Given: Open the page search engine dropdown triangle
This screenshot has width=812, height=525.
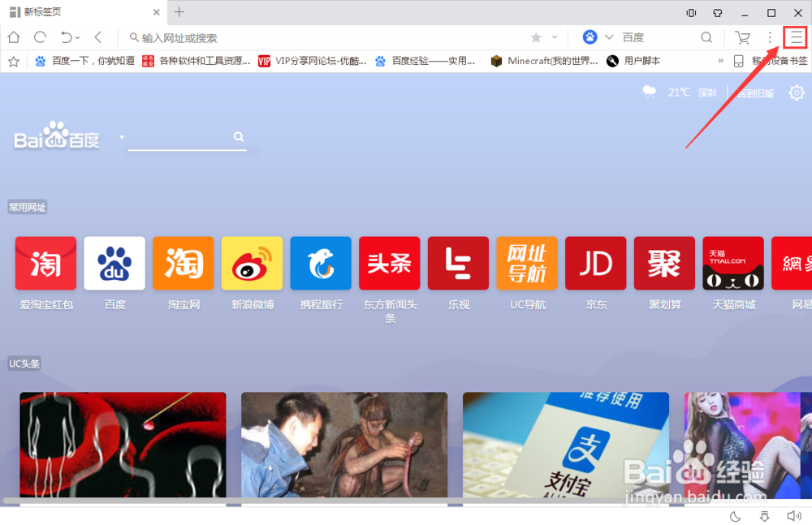Looking at the screenshot, I should click(122, 137).
